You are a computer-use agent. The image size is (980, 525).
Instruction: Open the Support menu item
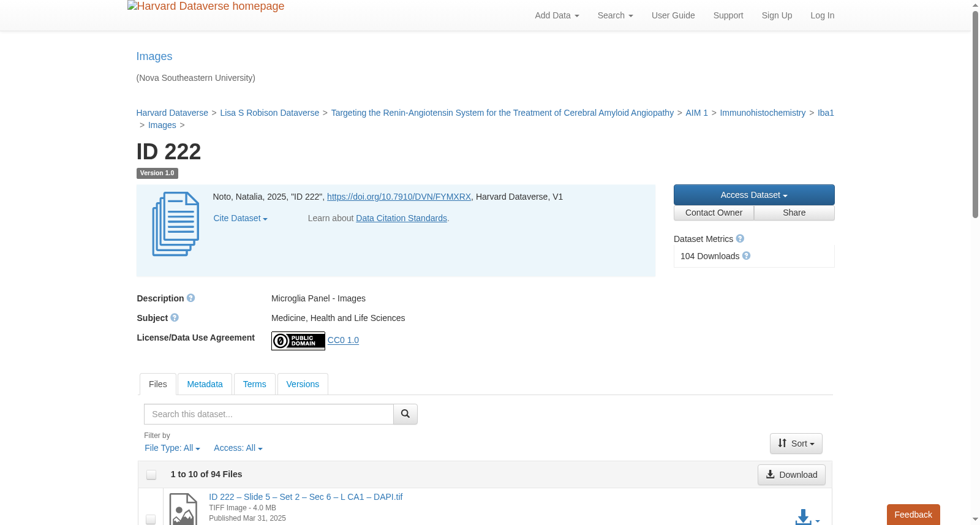tap(728, 15)
